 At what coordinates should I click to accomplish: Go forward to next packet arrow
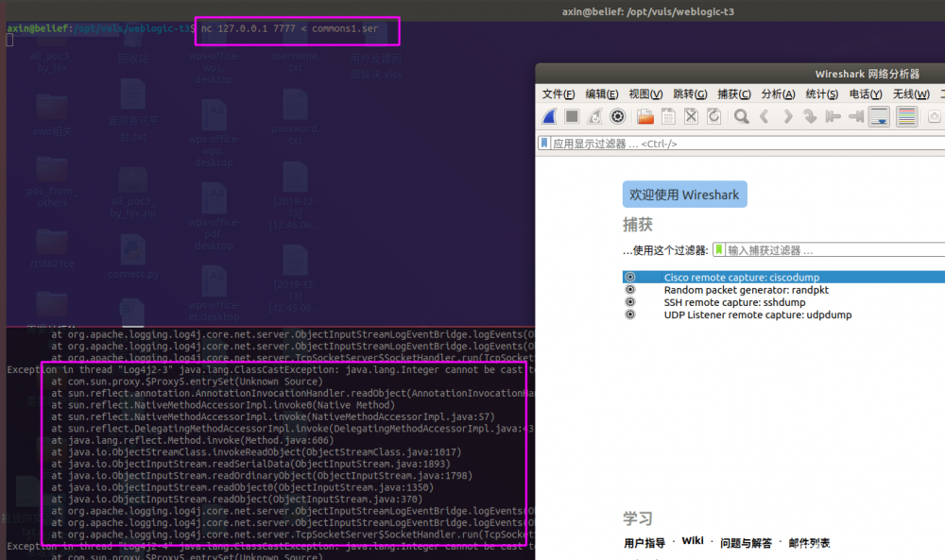(788, 116)
